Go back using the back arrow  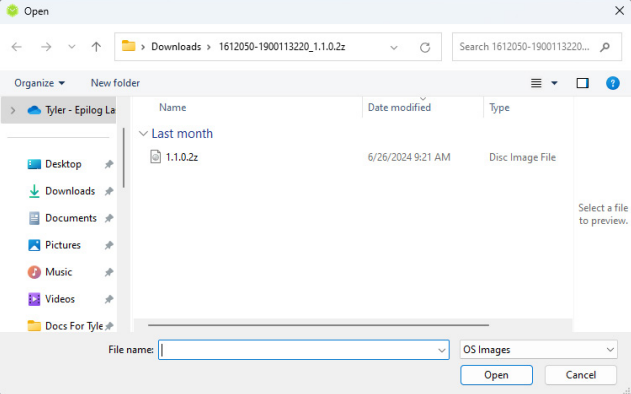(16, 47)
